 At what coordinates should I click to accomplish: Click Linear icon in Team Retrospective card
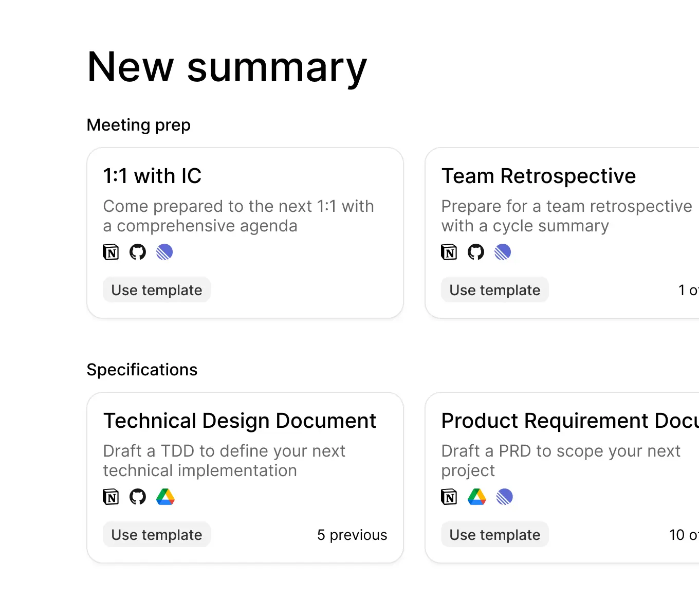pyautogui.click(x=503, y=252)
